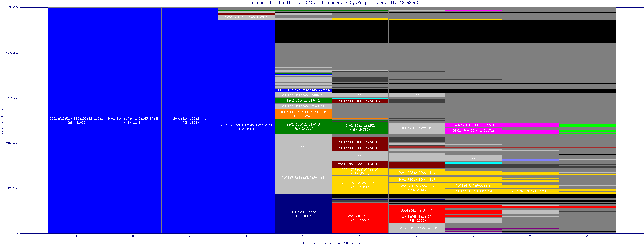Viewport: 644px width, 245px height.
Task: Click the hop 5 x-axis tick label
Action: click(x=303, y=236)
